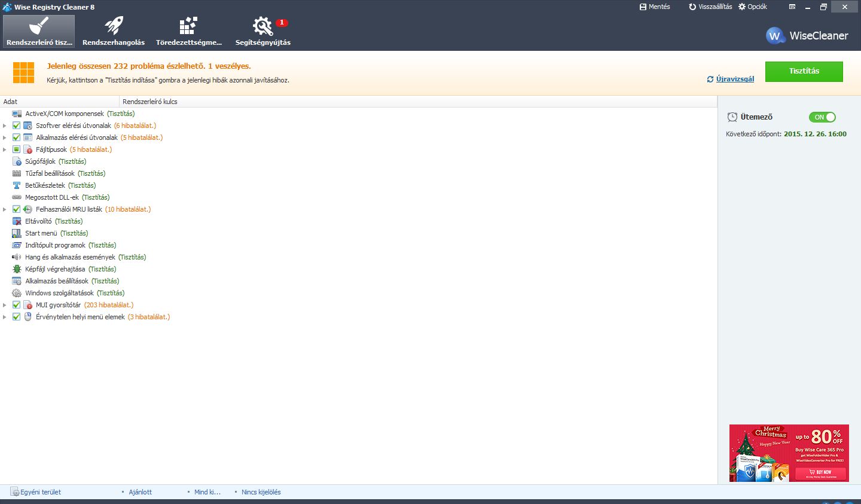Click the Érvénytelen helyi menü elemek mouse icon
Image resolution: width=861 pixels, height=504 pixels.
point(28,317)
